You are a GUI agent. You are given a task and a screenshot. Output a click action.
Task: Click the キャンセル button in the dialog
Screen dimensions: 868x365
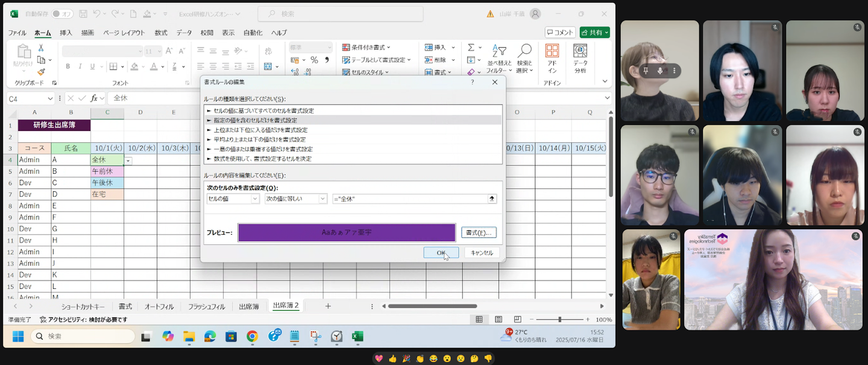click(x=482, y=253)
